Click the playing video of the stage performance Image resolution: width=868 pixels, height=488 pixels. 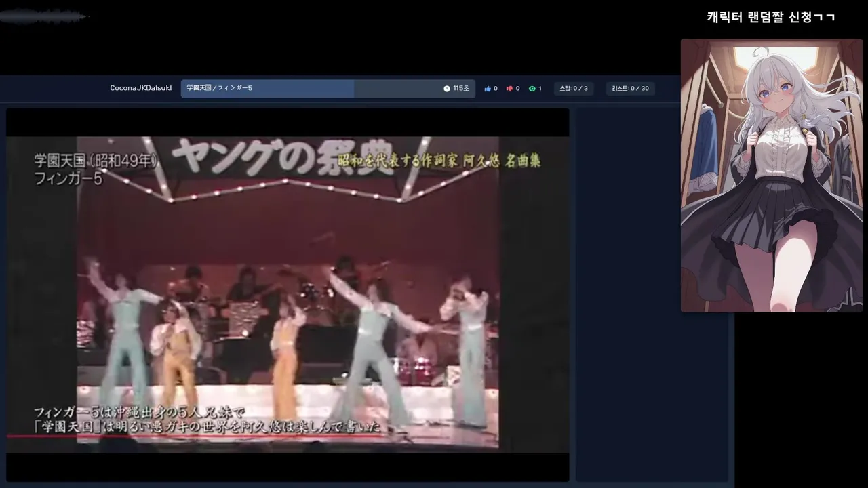tap(288, 295)
